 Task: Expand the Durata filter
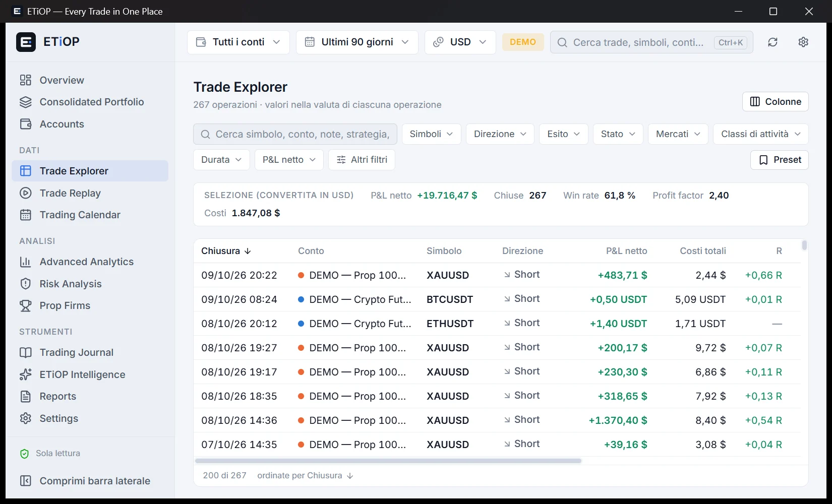tap(221, 160)
